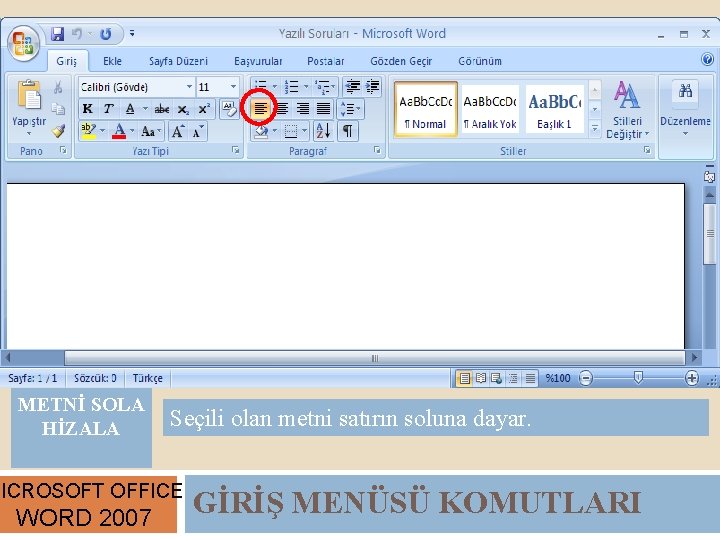Image resolution: width=720 pixels, height=540 pixels.
Task: Switch to the Ekle tab
Action: 112,61
